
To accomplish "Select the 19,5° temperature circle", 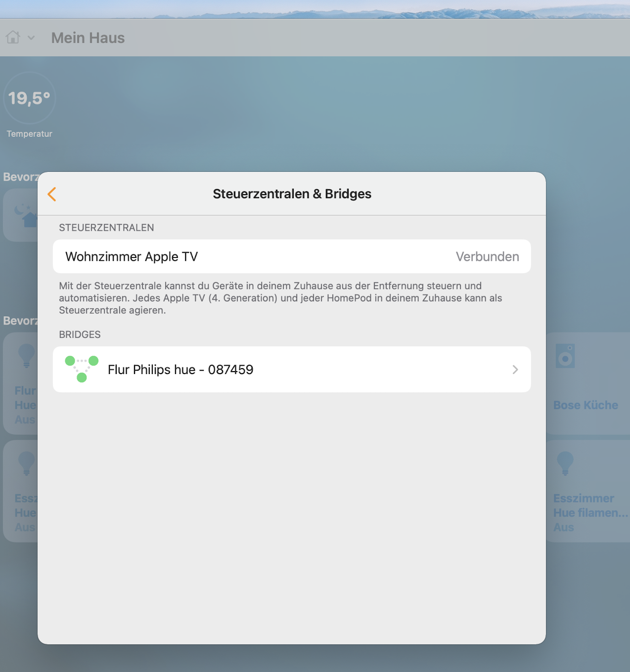I will [x=30, y=98].
